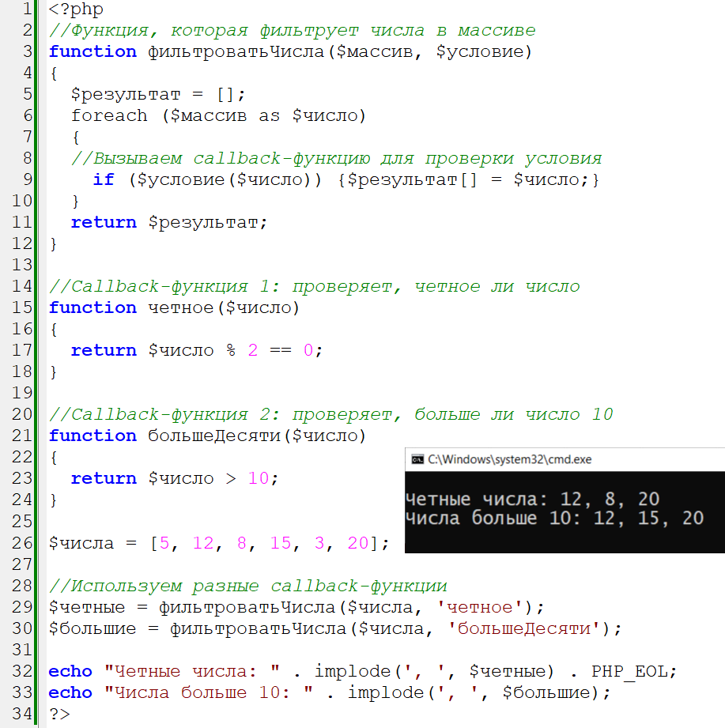This screenshot has height=728, width=725.
Task: Click '$результат = [];' on line 5
Action: [158, 95]
